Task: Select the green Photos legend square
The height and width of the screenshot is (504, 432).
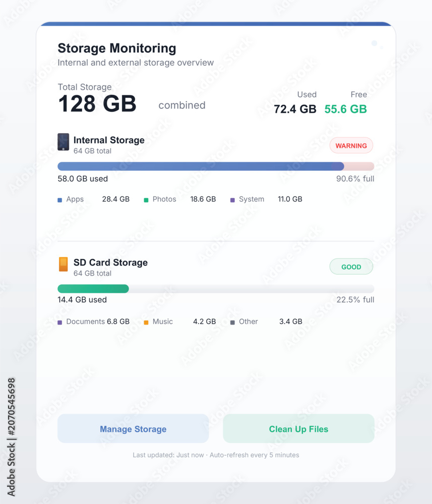Action: (x=146, y=200)
